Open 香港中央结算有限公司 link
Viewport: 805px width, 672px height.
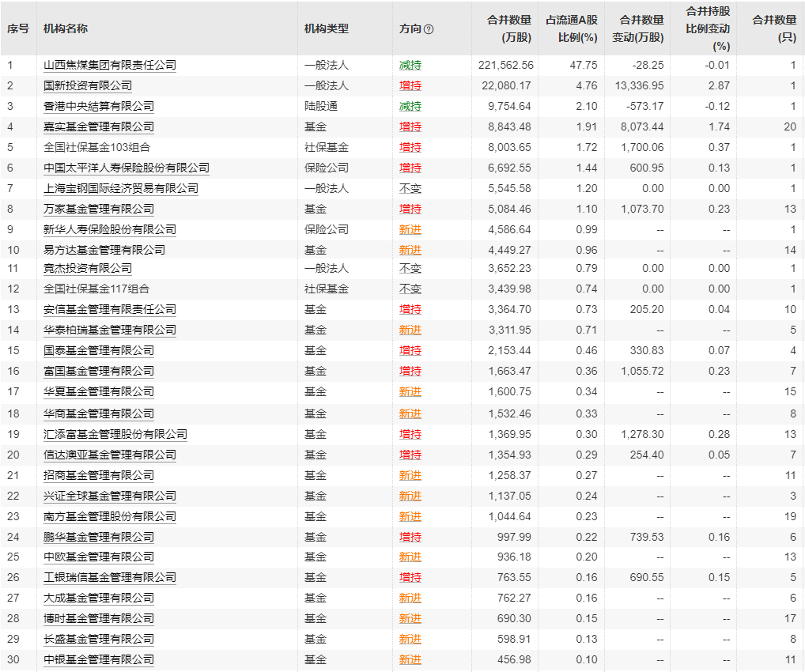[99, 106]
